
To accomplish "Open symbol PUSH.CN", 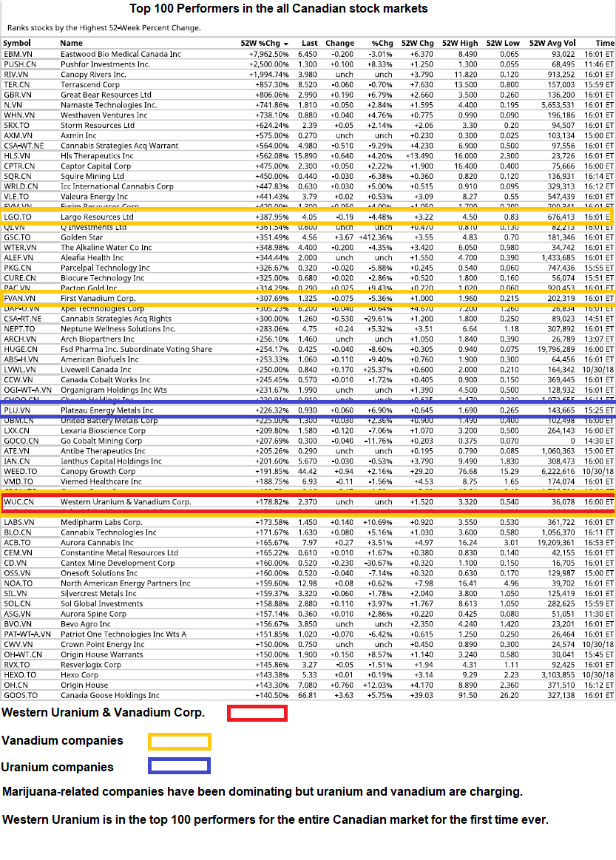I will (20, 64).
